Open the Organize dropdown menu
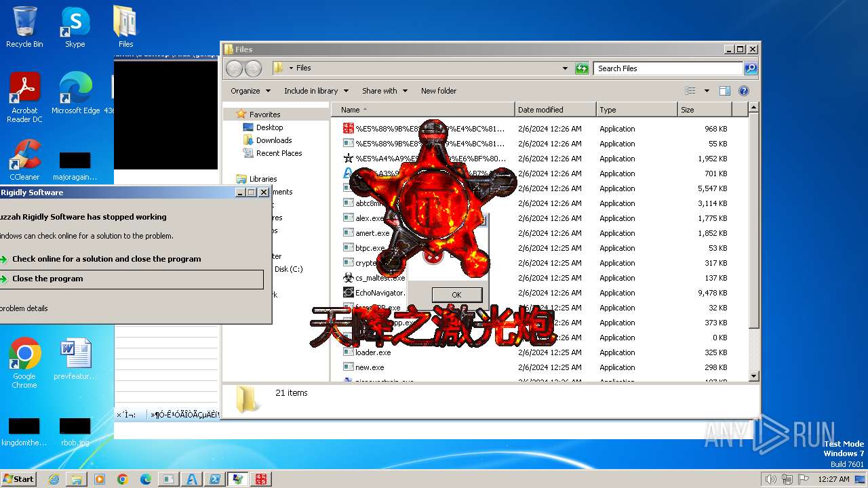Viewport: 868px width, 488px height. coord(250,91)
